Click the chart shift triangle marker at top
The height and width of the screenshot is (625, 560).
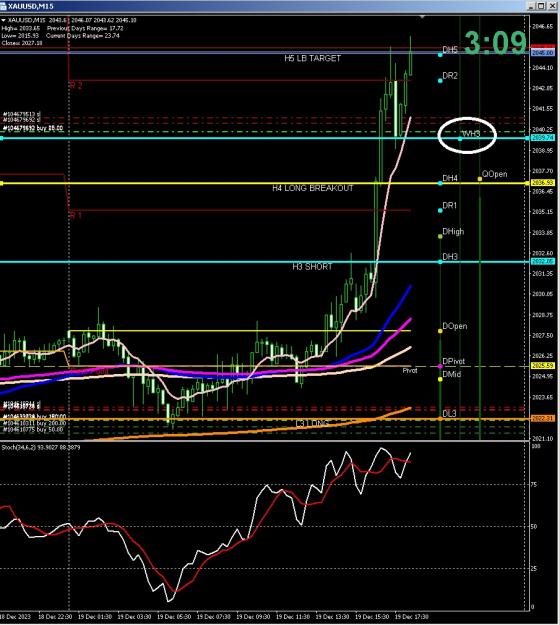pyautogui.click(x=422, y=17)
